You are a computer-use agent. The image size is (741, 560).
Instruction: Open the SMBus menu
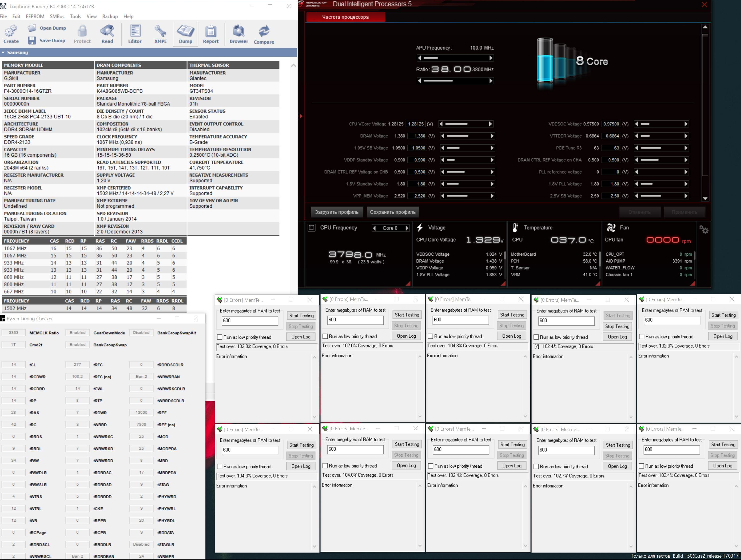point(57,17)
